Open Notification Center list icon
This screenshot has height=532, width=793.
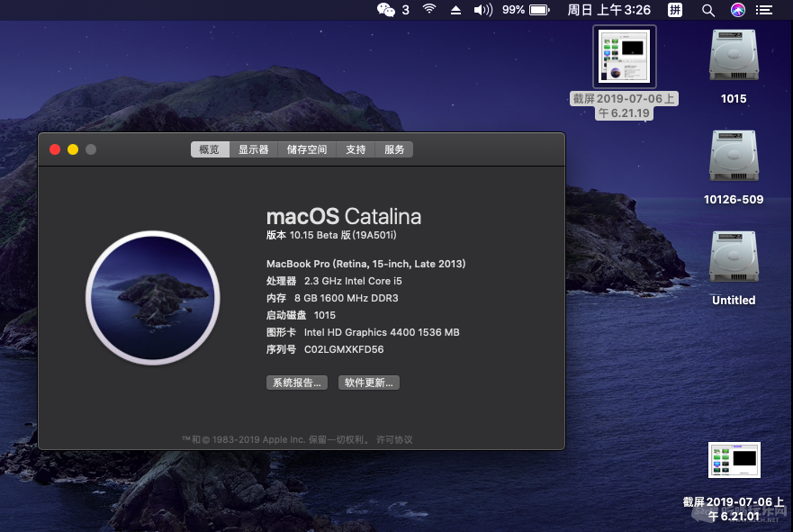[763, 10]
